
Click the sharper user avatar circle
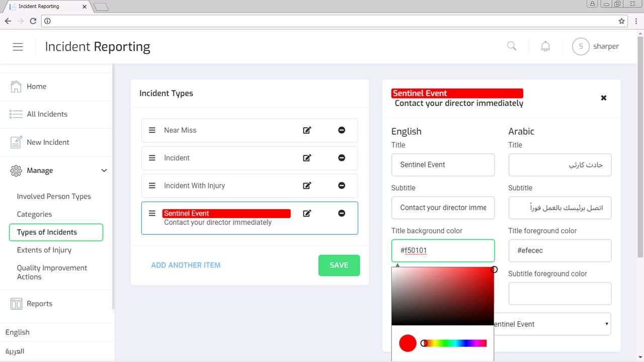[x=581, y=46]
